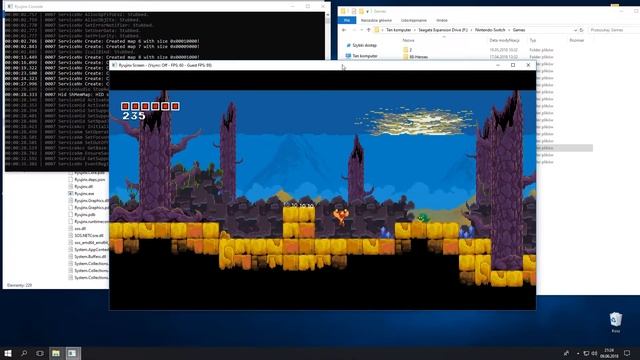Viewport: 640px width, 360px height.
Task: Open Widok ribbon tab in Explorer
Action: pos(442,20)
